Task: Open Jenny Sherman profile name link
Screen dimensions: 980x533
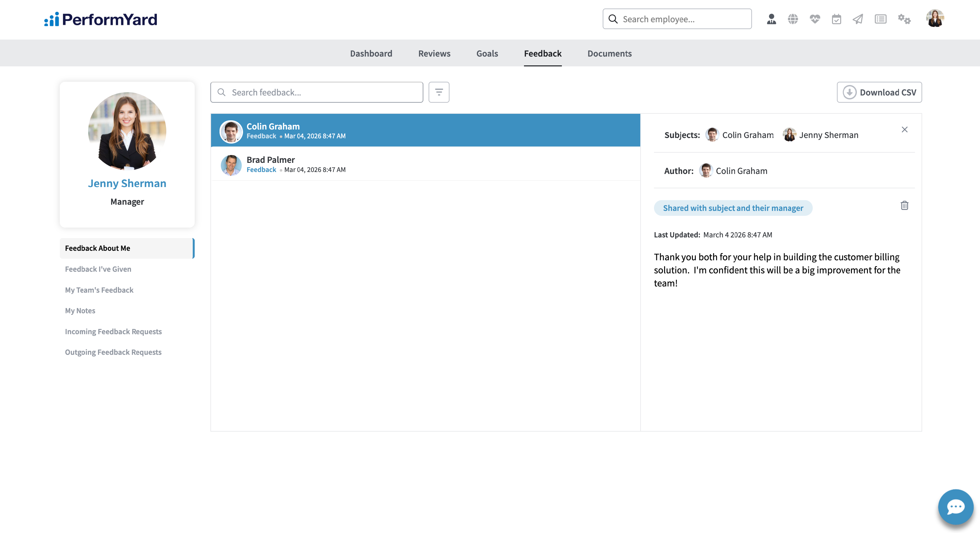Action: pos(127,183)
